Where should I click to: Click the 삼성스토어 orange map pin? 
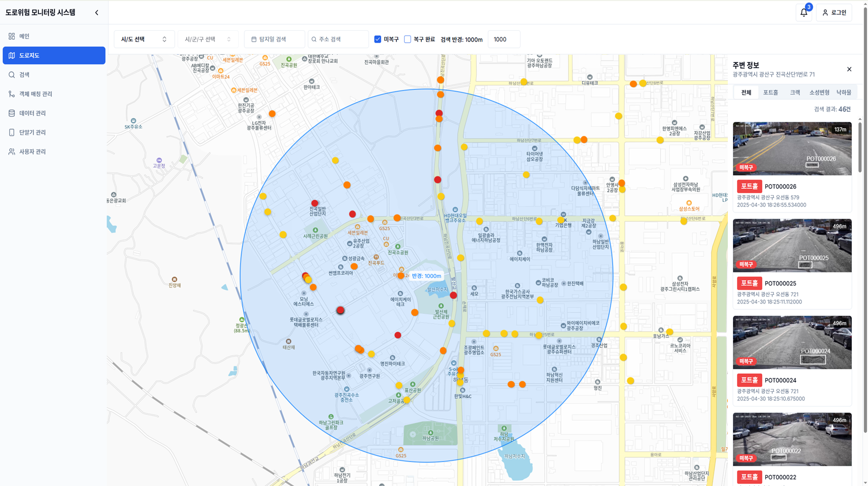tap(689, 203)
